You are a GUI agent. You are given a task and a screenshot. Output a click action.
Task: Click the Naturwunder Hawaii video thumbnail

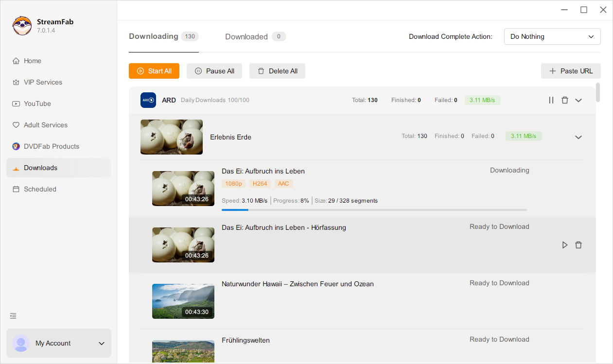click(x=183, y=301)
